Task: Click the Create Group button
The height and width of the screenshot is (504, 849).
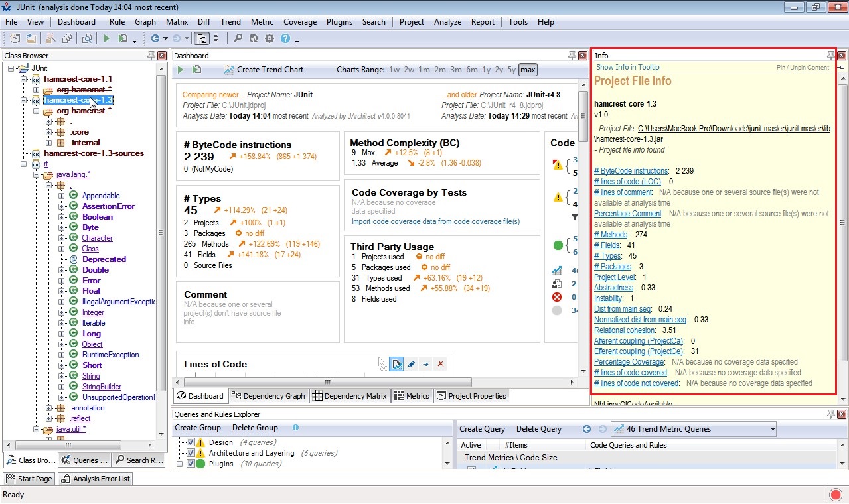Action: click(x=198, y=428)
